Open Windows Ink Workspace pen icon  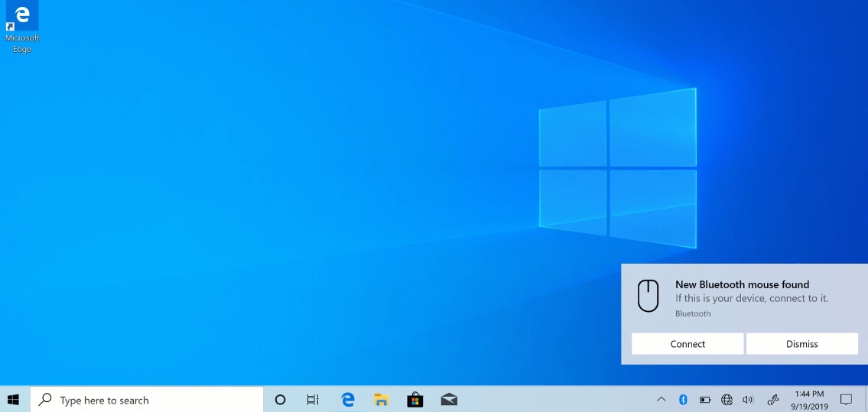tap(774, 399)
